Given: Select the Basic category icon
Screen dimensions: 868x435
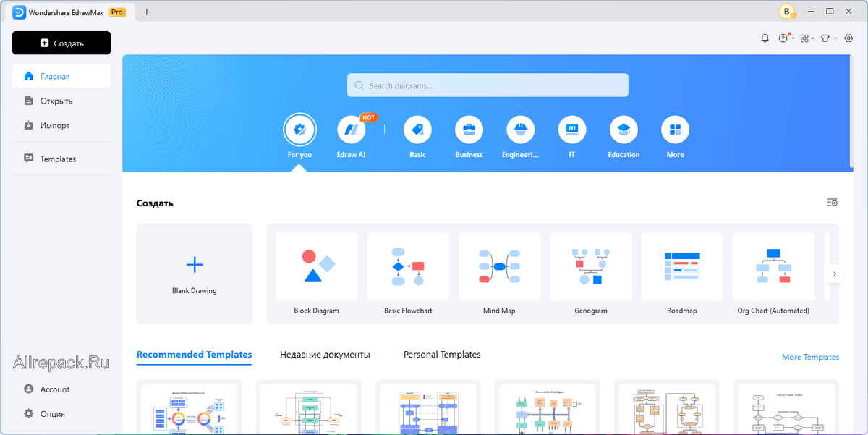Looking at the screenshot, I should click(417, 130).
